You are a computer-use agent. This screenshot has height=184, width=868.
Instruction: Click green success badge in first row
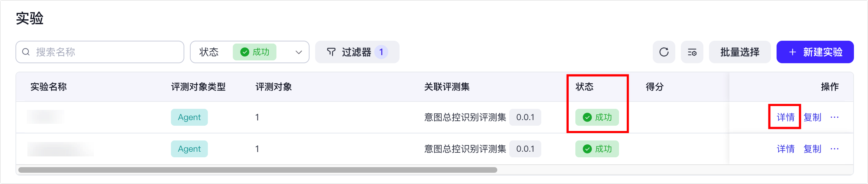(x=597, y=117)
